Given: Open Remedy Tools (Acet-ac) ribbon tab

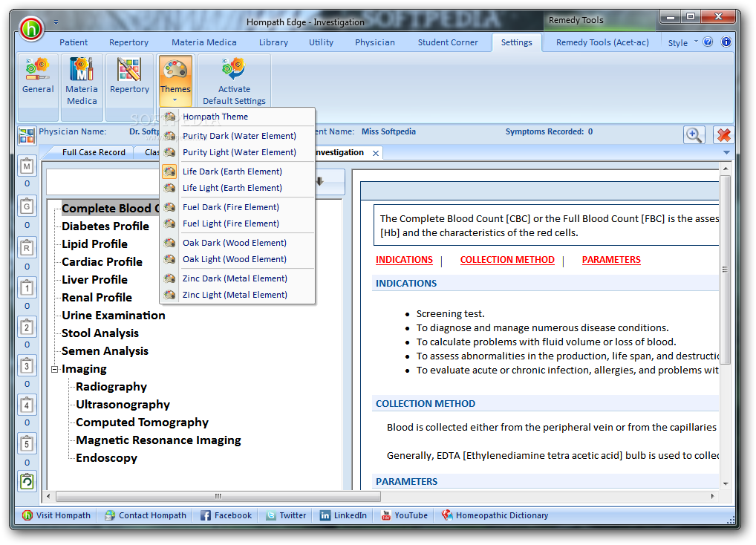Looking at the screenshot, I should (x=602, y=42).
